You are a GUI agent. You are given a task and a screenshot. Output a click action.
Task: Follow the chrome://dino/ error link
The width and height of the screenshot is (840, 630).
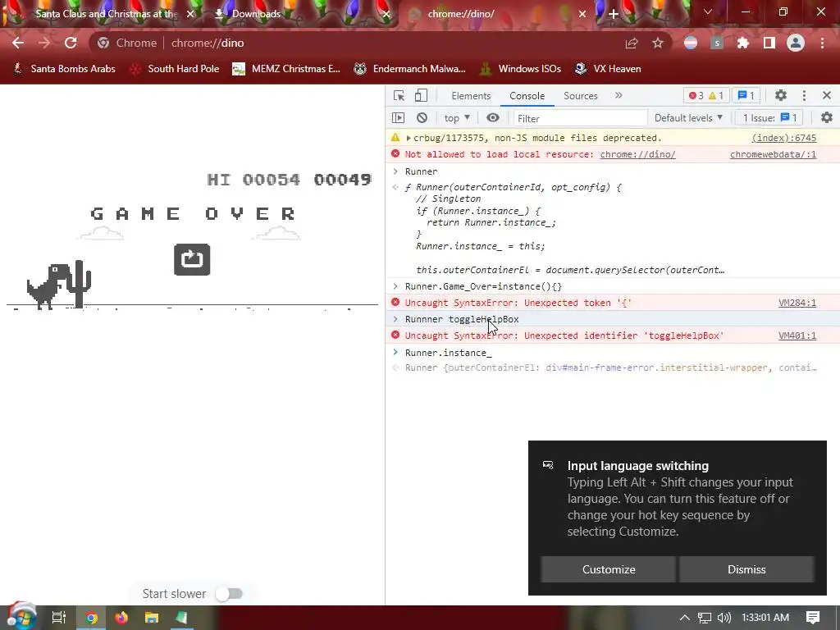click(637, 154)
